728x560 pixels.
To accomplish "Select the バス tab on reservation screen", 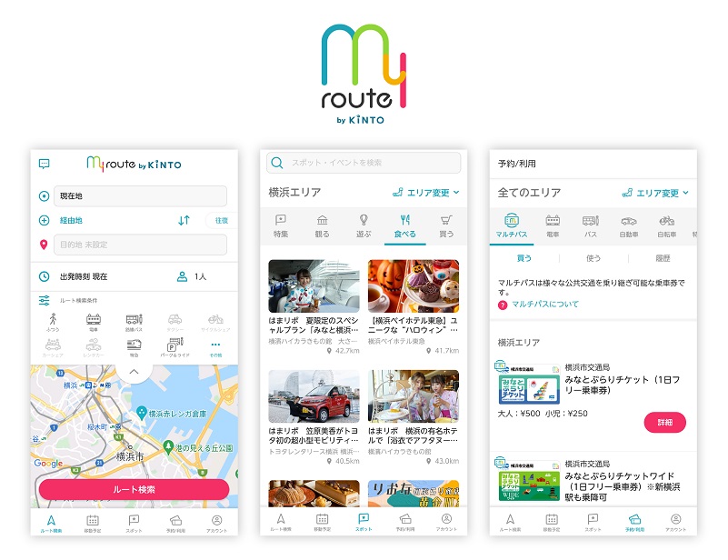I will coord(591,226).
